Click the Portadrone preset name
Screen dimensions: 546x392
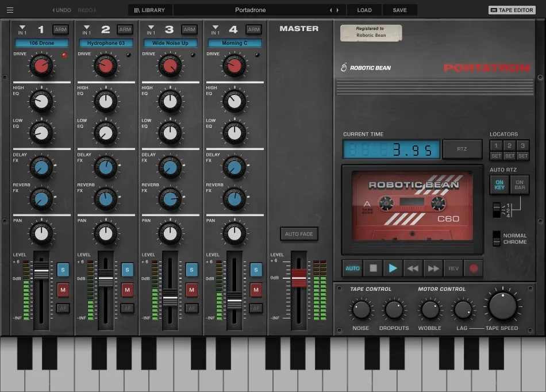251,10
